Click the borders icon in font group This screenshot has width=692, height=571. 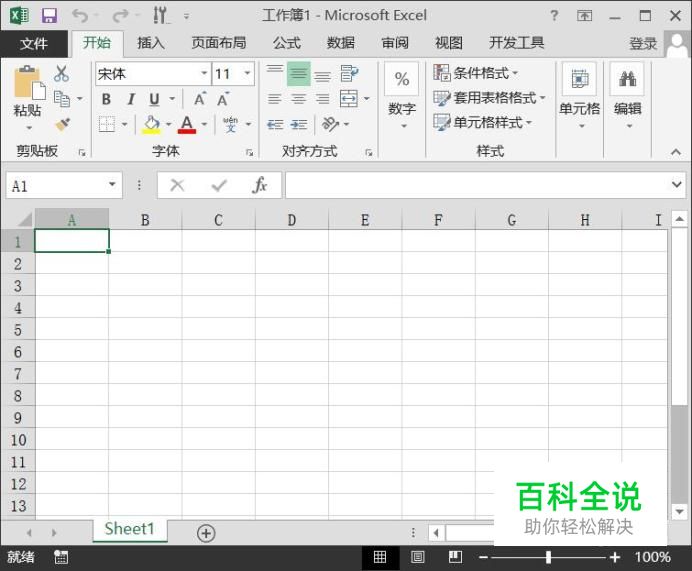click(x=107, y=124)
